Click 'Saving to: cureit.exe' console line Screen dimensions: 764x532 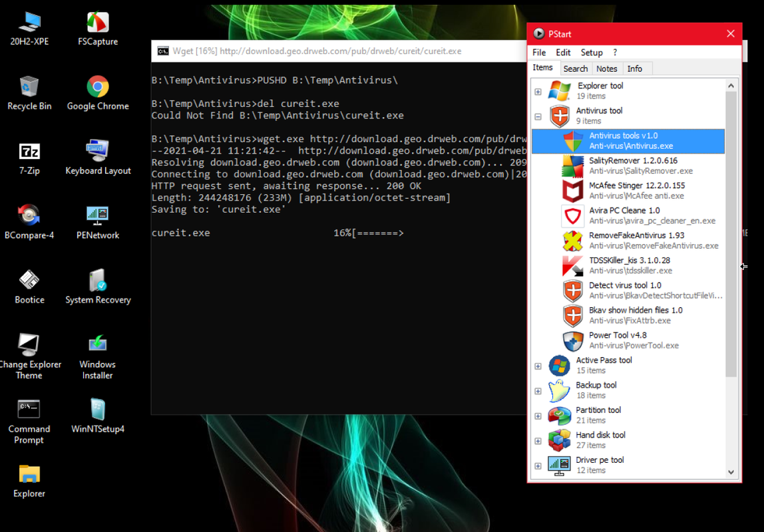click(218, 209)
